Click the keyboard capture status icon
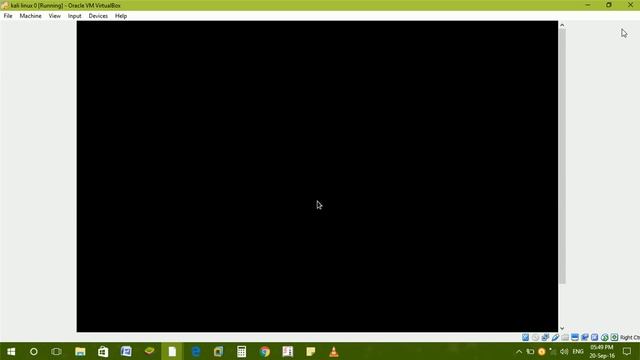Image resolution: width=640 pixels, height=360 pixels. [614, 338]
